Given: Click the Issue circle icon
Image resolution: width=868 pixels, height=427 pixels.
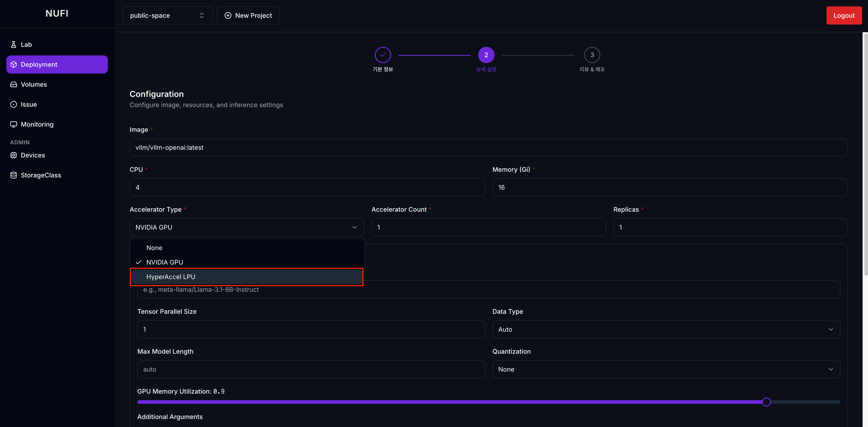Looking at the screenshot, I should tap(13, 104).
